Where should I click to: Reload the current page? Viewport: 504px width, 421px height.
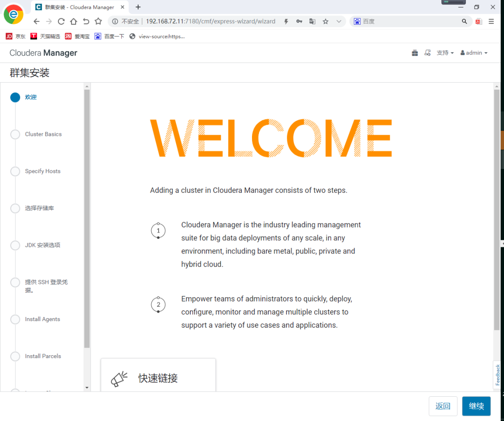[x=61, y=21]
